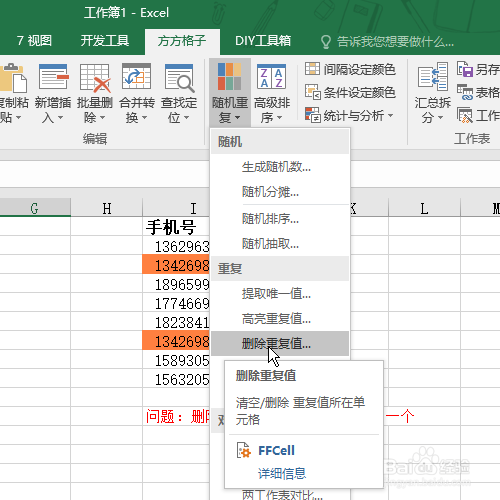Select cell starting with 1823841
The width and height of the screenshot is (500, 500).
pyautogui.click(x=176, y=322)
